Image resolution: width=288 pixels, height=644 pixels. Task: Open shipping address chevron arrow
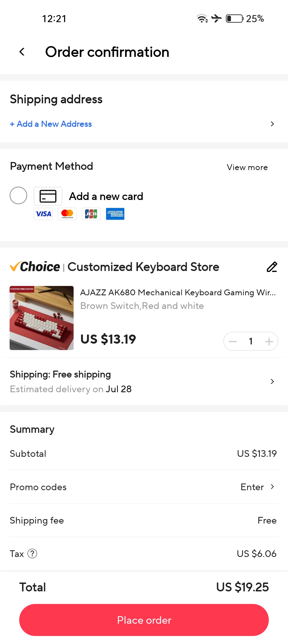pyautogui.click(x=272, y=124)
